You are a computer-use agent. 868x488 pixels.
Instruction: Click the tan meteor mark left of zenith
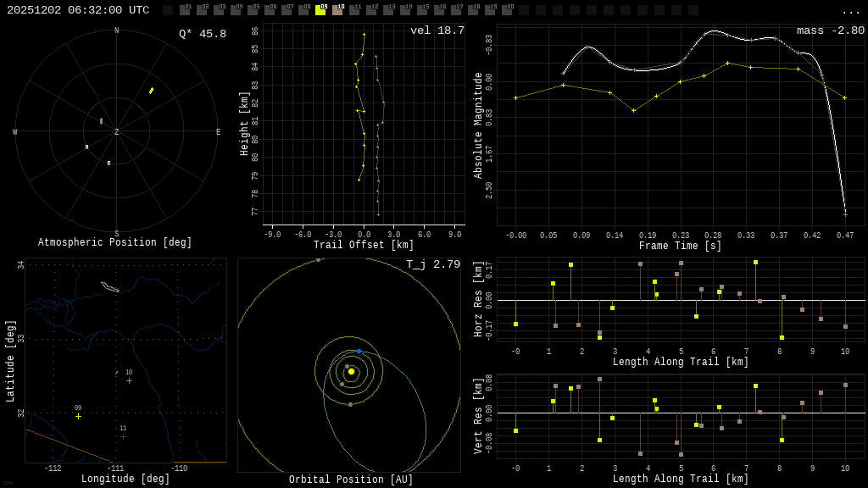coord(101,121)
